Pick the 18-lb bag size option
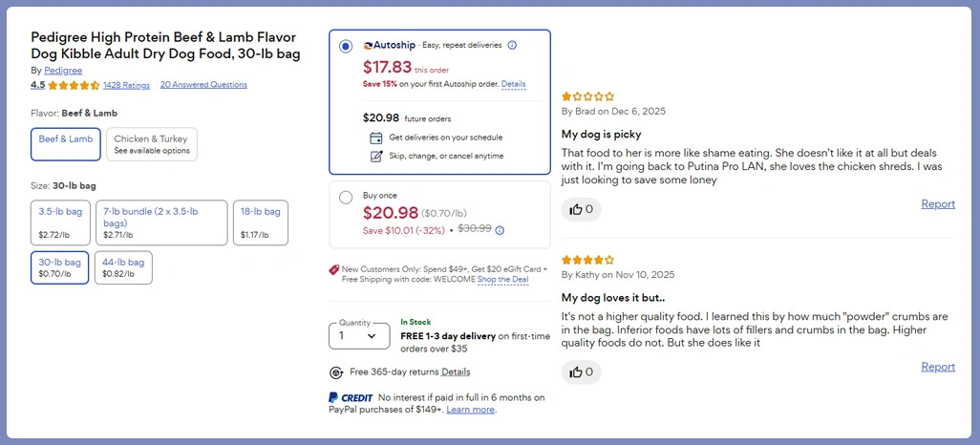Image resolution: width=980 pixels, height=445 pixels. pyautogui.click(x=260, y=222)
